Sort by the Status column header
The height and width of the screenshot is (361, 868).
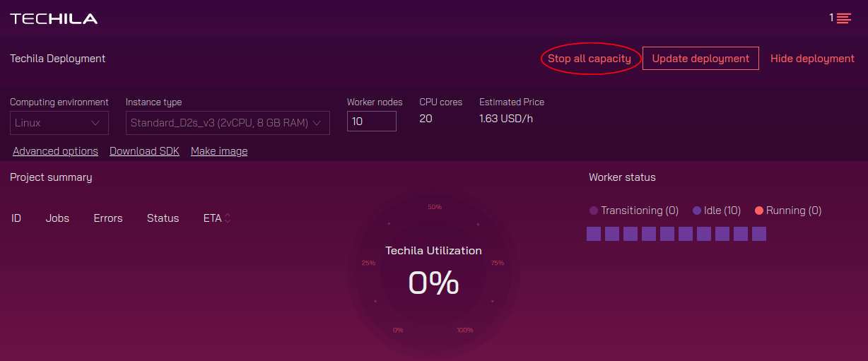click(x=163, y=218)
